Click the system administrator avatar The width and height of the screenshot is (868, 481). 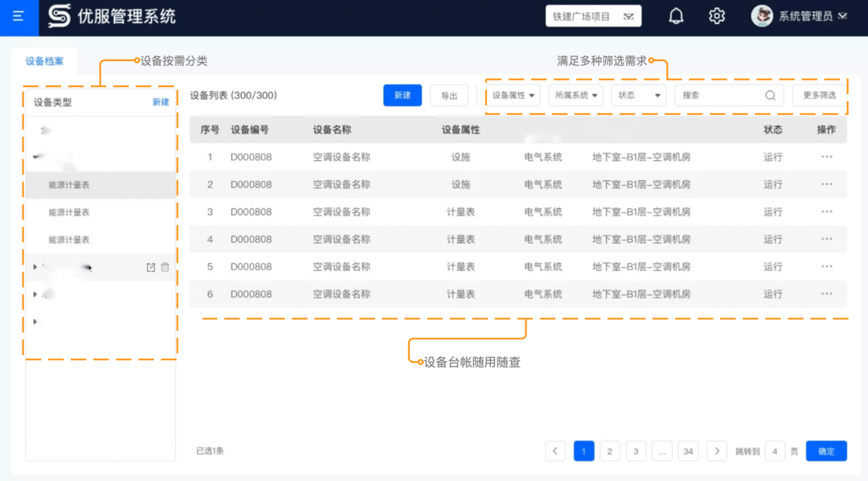click(x=762, y=15)
